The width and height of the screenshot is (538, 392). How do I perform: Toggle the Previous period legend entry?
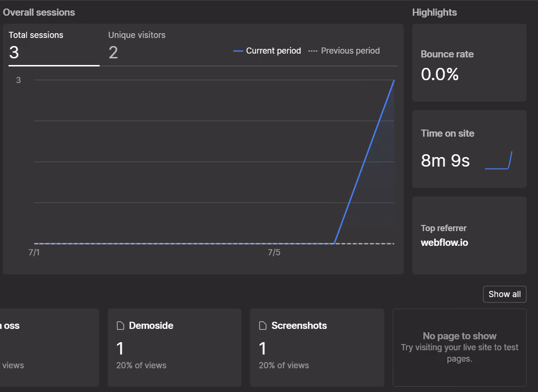coord(344,51)
